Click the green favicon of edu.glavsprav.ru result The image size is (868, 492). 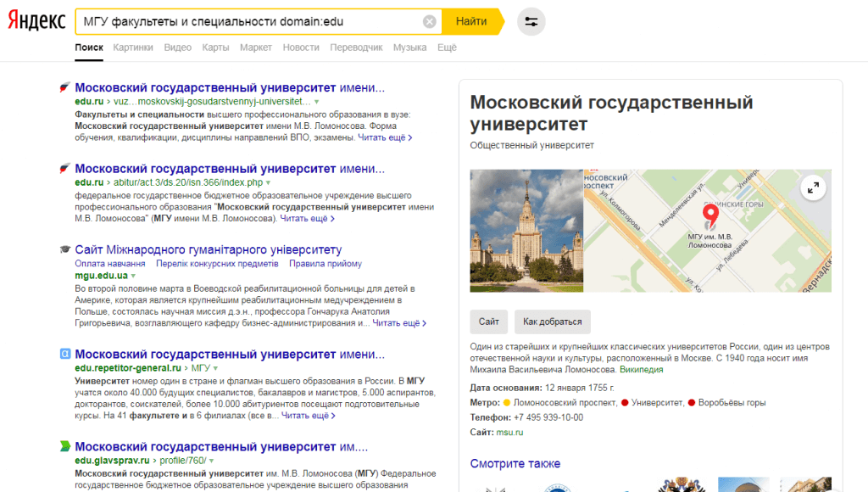(x=64, y=446)
